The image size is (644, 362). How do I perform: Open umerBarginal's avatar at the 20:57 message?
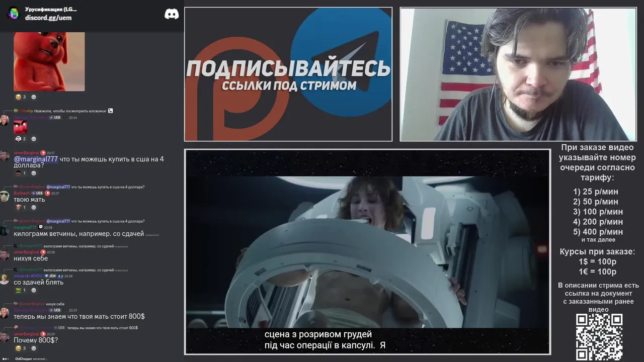pyautogui.click(x=5, y=156)
